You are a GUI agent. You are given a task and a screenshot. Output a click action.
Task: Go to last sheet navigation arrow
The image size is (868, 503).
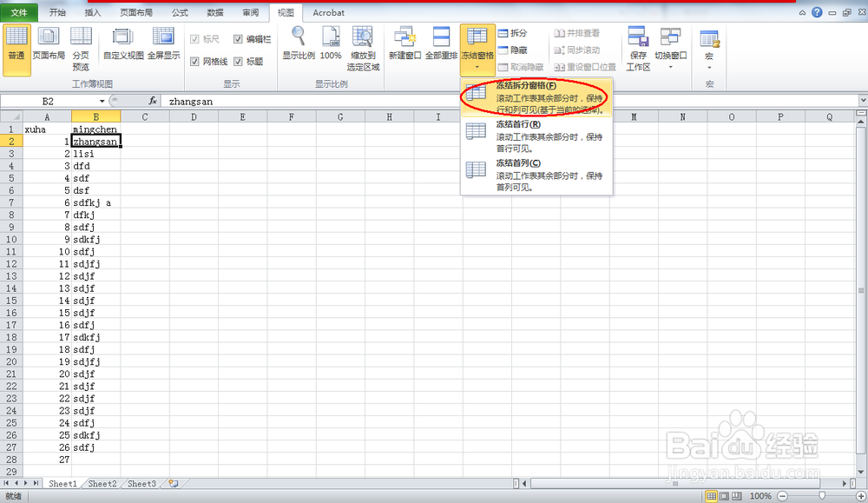36,484
